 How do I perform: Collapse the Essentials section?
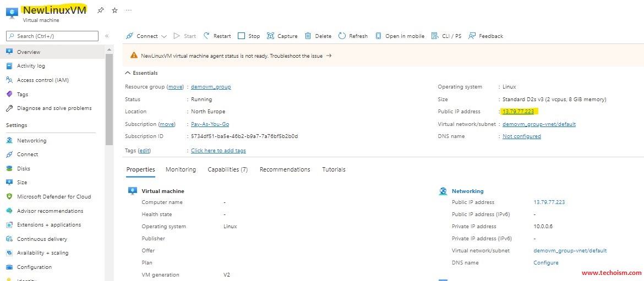click(141, 73)
